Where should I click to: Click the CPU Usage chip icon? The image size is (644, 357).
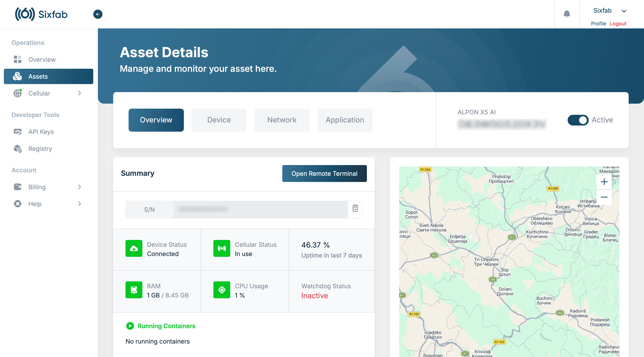222,290
